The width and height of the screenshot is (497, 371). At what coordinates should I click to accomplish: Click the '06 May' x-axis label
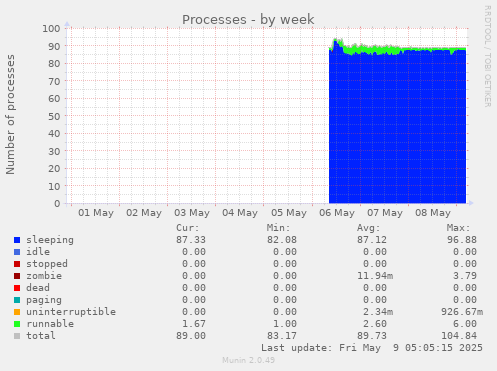point(337,213)
